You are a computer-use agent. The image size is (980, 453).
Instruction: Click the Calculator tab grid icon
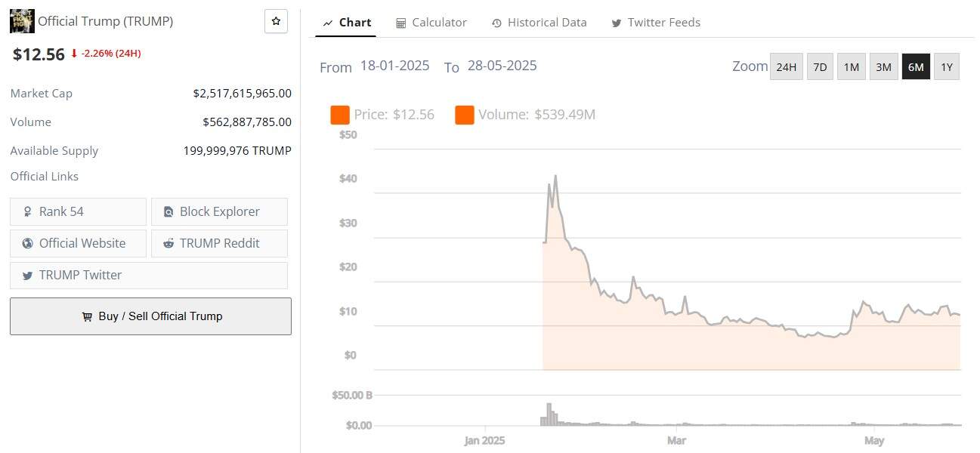[401, 23]
